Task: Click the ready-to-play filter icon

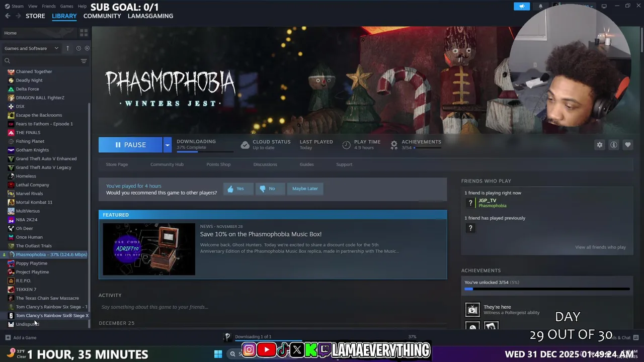Action: [87, 48]
